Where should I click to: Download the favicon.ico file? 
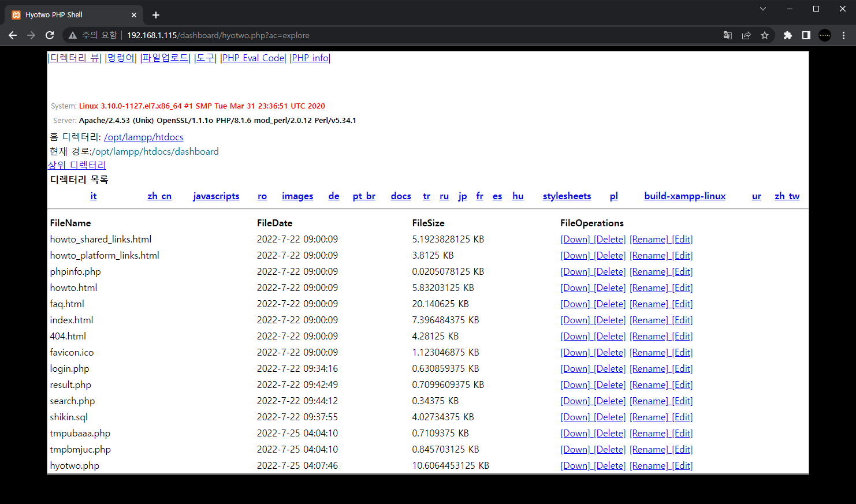click(575, 352)
